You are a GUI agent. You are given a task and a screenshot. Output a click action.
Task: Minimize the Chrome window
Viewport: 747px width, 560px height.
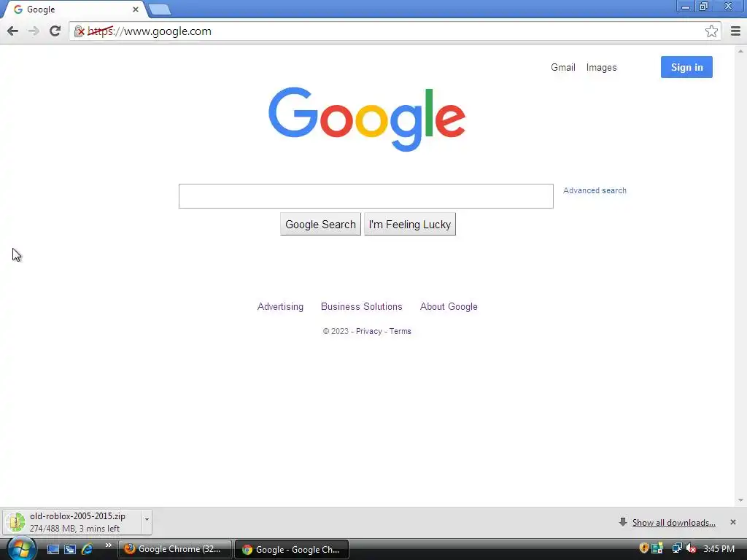coord(686,7)
